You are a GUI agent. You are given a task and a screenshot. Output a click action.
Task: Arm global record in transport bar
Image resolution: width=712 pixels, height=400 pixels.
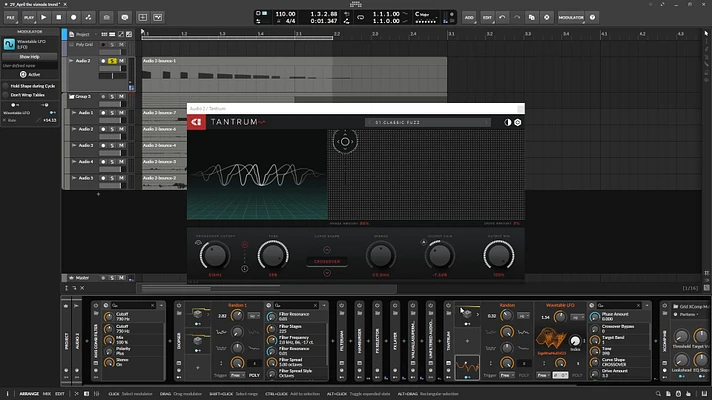[x=74, y=17]
